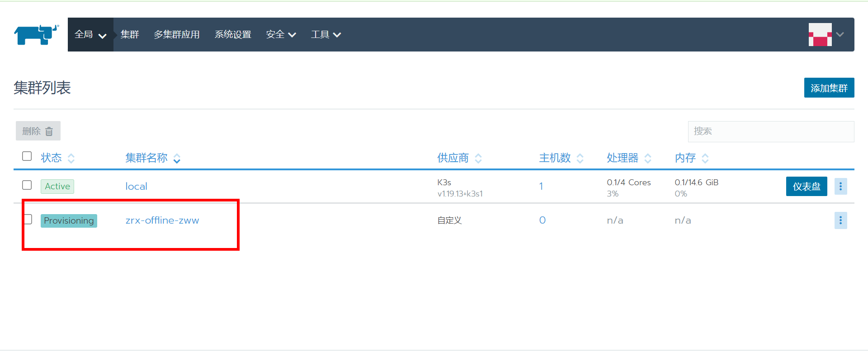This screenshot has width=868, height=351.
Task: Sort by 供应商 column sort arrows
Action: click(x=478, y=158)
